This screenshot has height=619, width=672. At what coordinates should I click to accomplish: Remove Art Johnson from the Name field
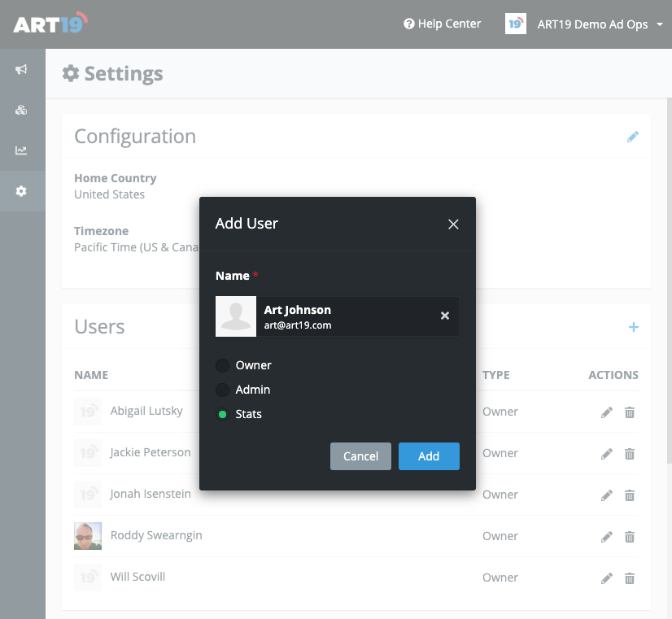coord(444,316)
